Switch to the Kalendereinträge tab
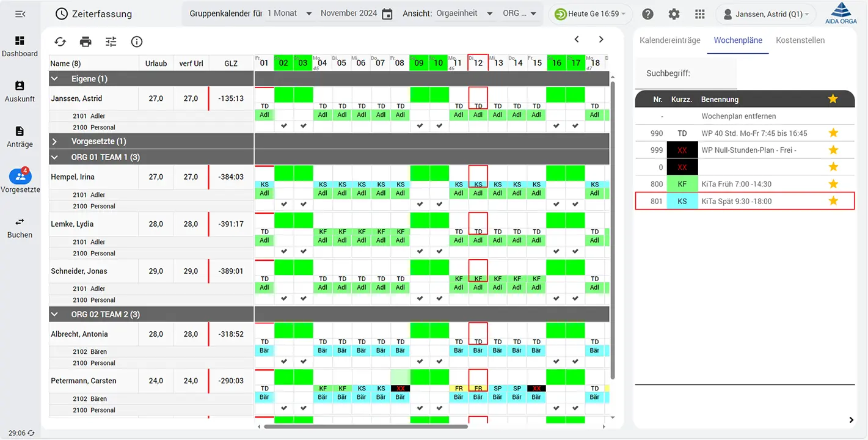Image resolution: width=868 pixels, height=440 pixels. [669, 40]
